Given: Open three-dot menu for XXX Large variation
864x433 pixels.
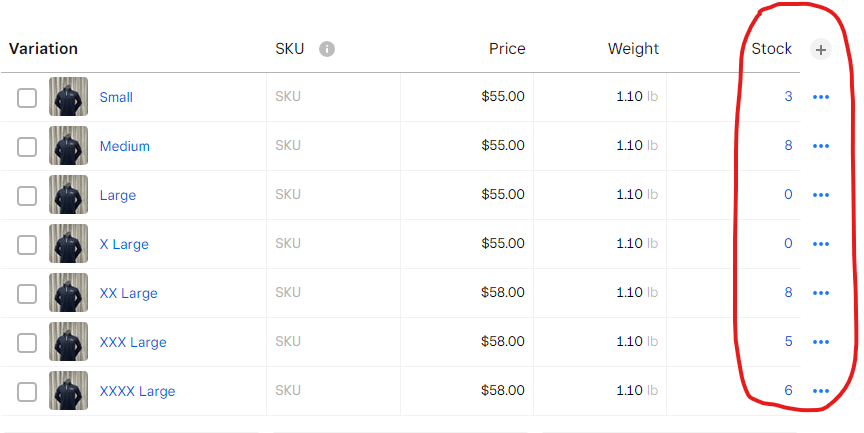Looking at the screenshot, I should tap(821, 342).
